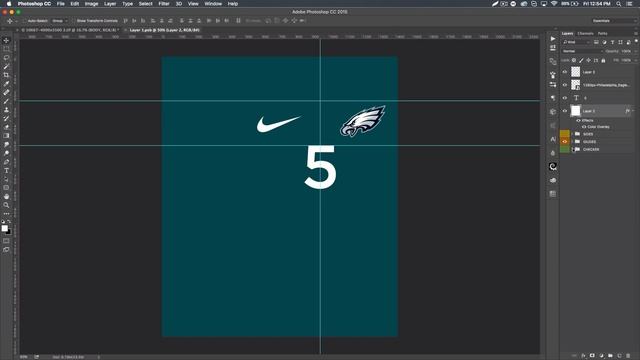Expand the GUIDES layer group
The image size is (640, 360).
click(572, 142)
